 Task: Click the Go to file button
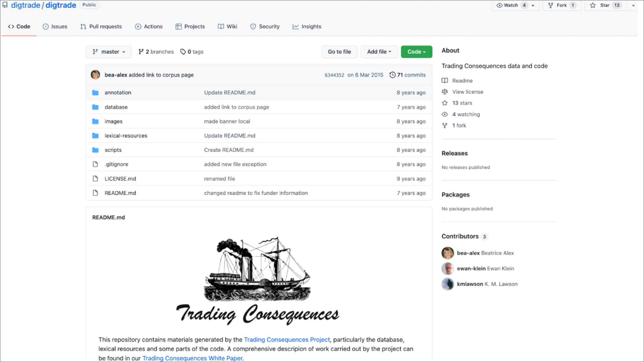[x=339, y=52]
